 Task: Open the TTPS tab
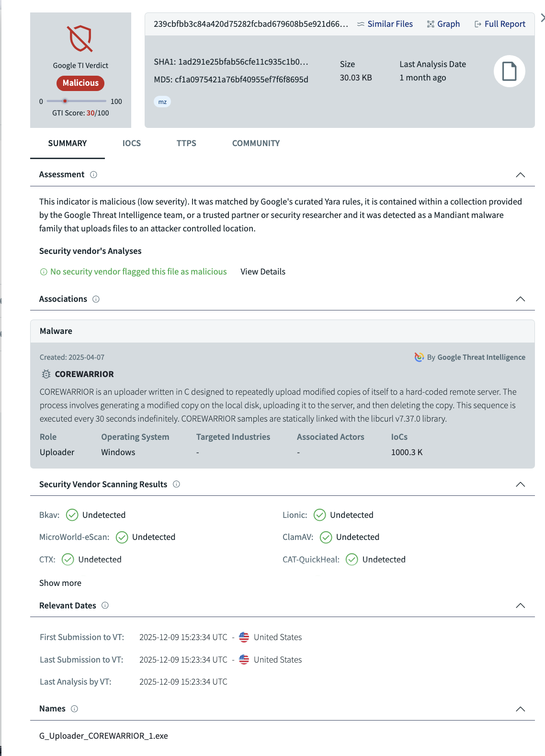tap(186, 143)
